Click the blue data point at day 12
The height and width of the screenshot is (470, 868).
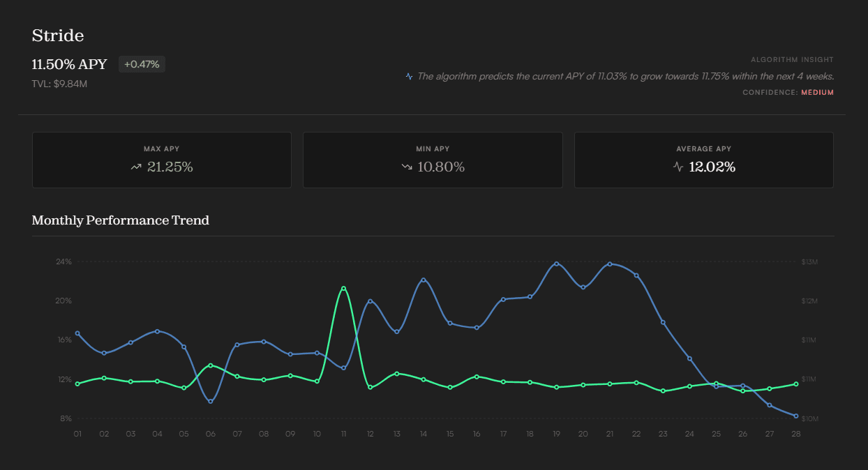tap(370, 301)
